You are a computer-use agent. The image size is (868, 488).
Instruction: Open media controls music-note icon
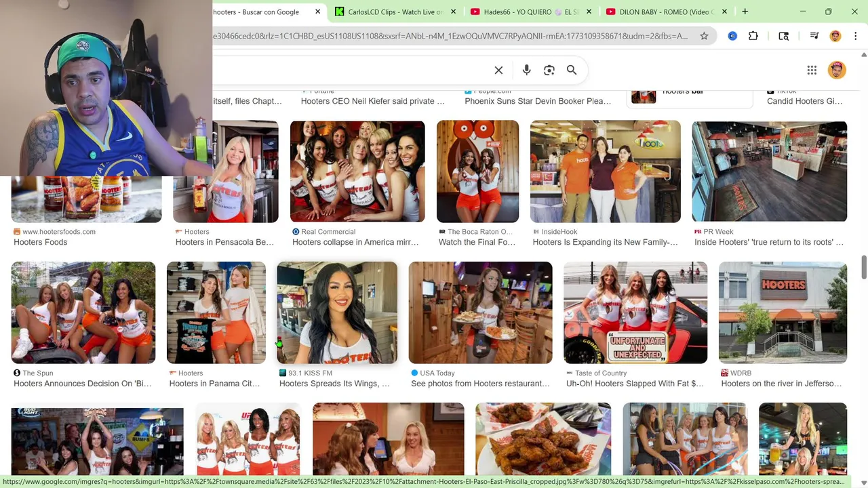[x=814, y=36]
